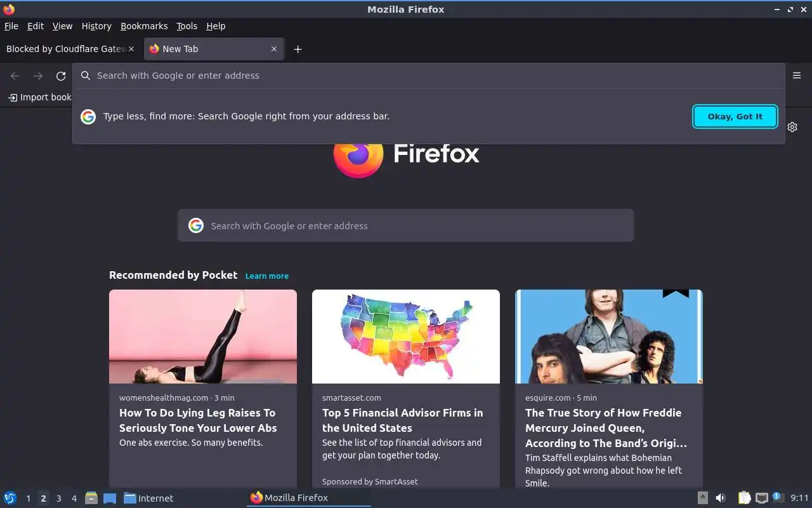Open new tab page personalize gear
Screen dimensions: 812x508
click(792, 127)
